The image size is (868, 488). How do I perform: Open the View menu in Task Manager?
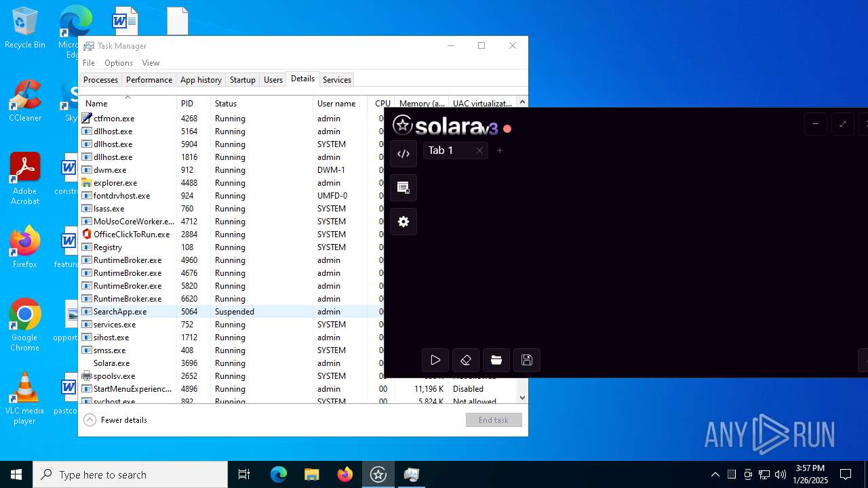[x=151, y=63]
